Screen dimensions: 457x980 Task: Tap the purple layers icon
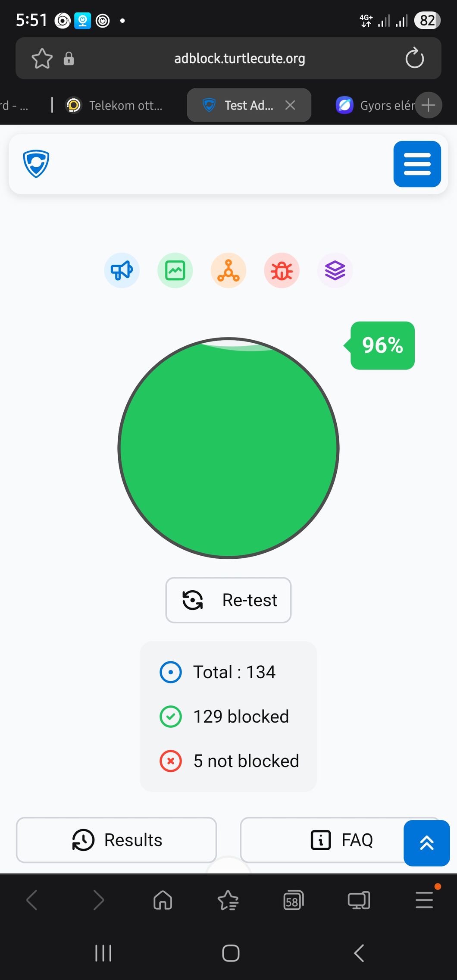coord(335,270)
